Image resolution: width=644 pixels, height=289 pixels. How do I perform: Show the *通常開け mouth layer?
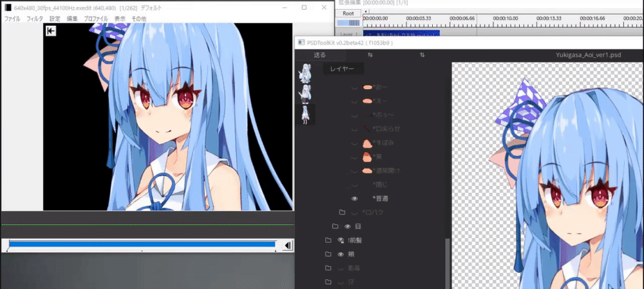pyautogui.click(x=354, y=170)
